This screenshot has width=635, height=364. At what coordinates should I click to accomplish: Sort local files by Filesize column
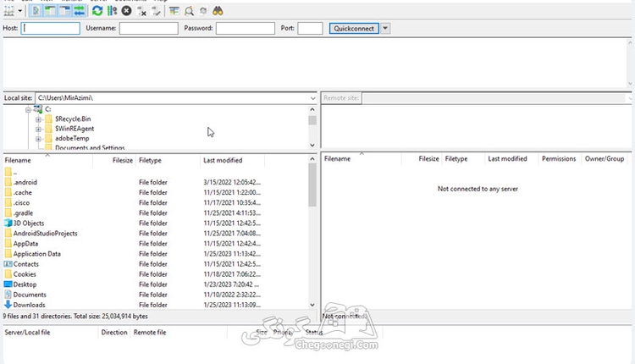click(x=114, y=160)
